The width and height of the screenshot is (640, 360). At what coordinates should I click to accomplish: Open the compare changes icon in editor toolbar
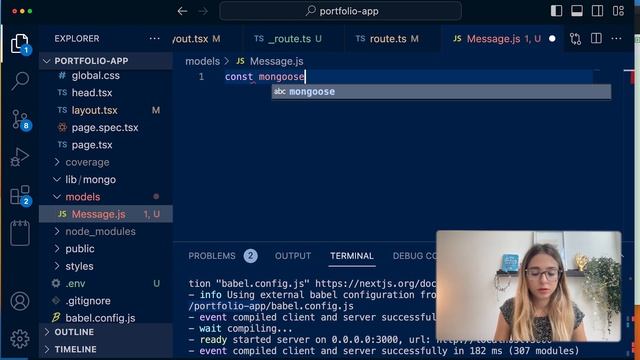click(576, 39)
